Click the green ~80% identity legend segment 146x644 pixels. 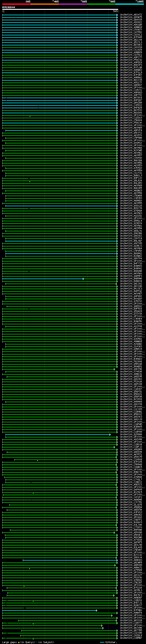tap(101, 4)
